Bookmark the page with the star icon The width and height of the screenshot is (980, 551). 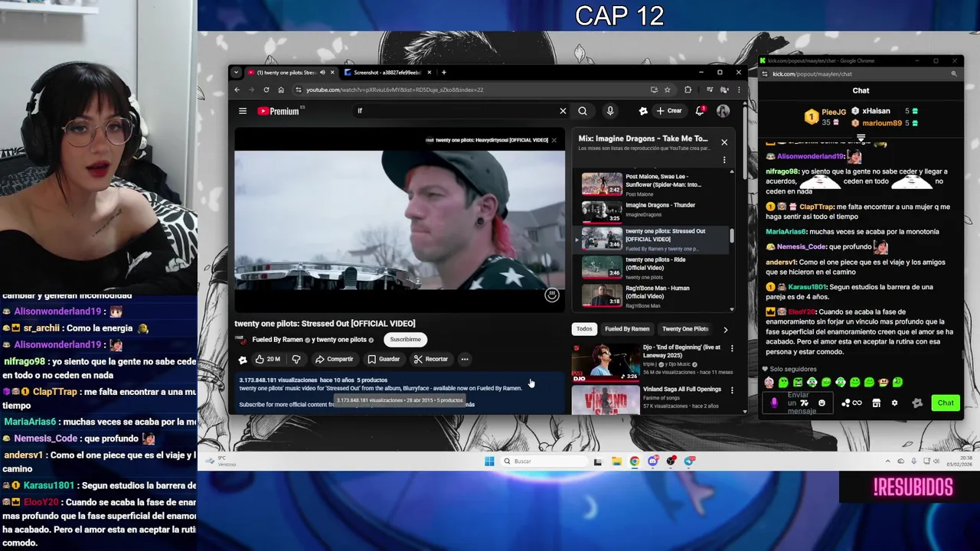pos(668,90)
